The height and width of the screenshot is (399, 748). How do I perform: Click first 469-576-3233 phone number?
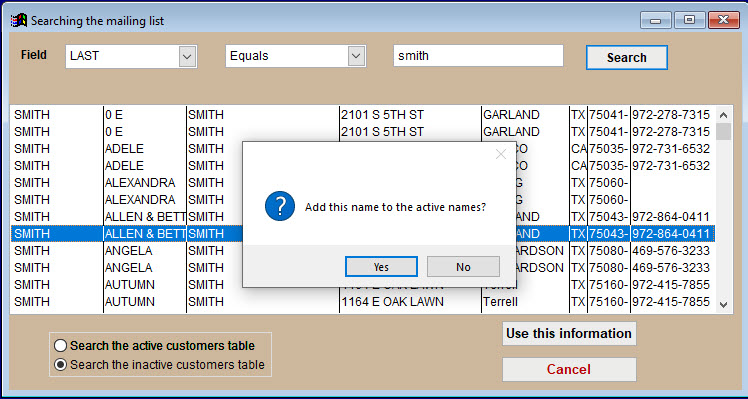tap(671, 251)
